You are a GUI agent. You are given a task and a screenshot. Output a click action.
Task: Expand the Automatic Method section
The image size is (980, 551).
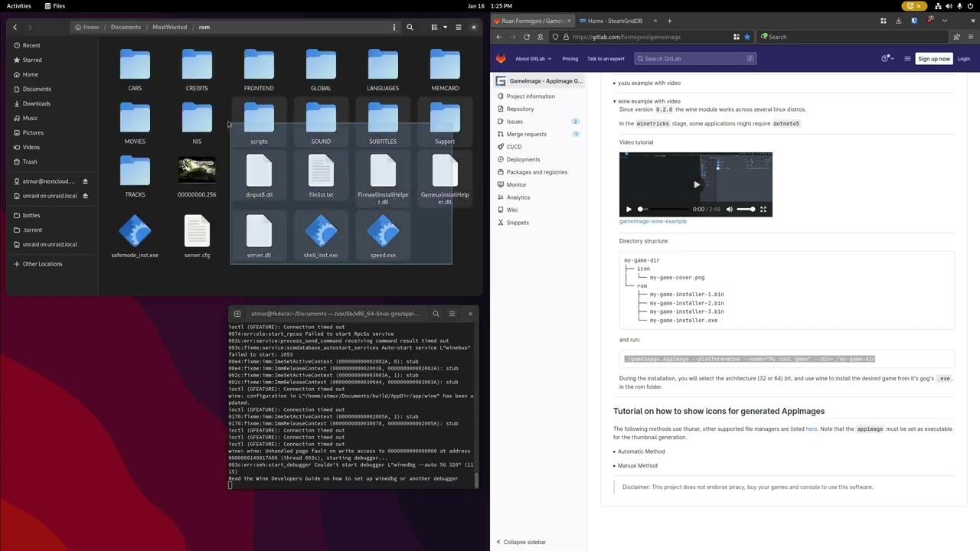tap(639, 452)
